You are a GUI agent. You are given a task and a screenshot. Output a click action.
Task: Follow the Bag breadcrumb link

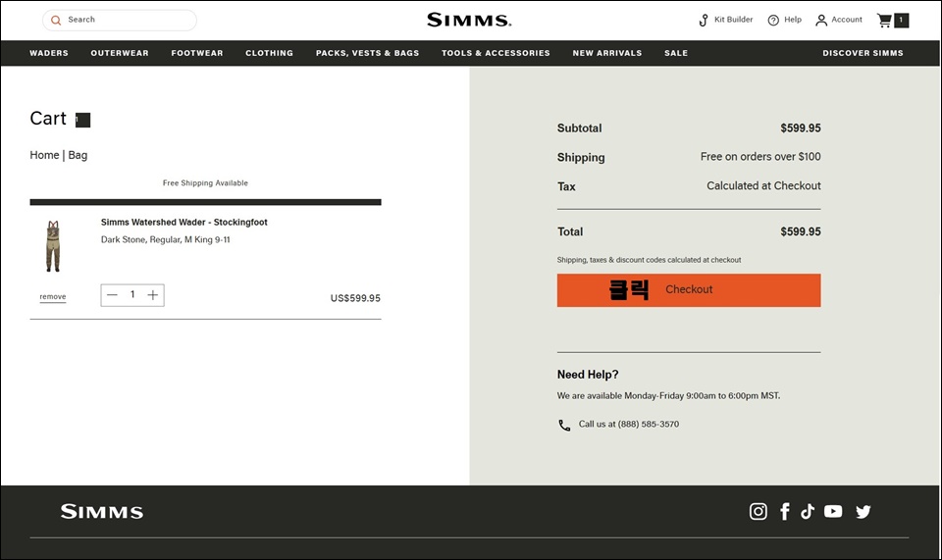tap(78, 155)
